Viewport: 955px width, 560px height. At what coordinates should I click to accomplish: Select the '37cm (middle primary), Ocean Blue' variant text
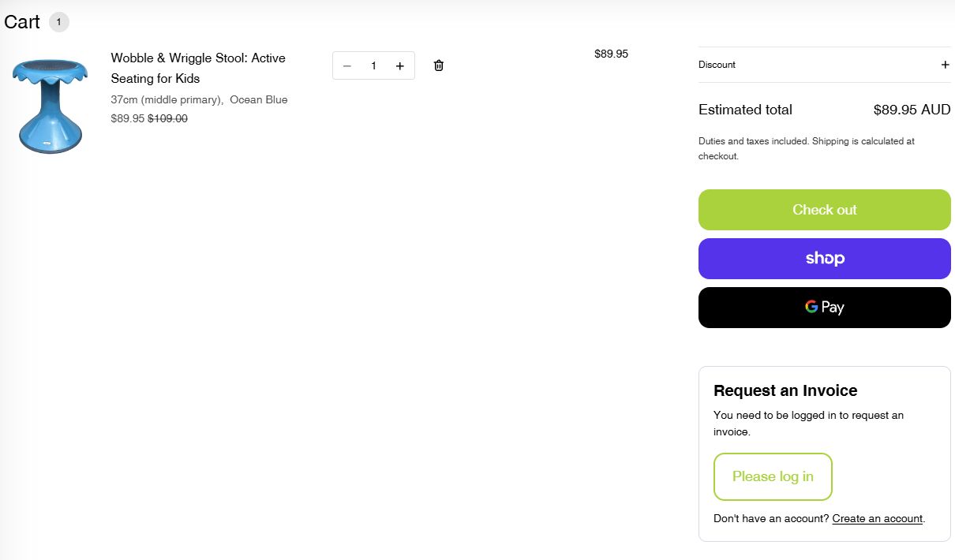[199, 100]
